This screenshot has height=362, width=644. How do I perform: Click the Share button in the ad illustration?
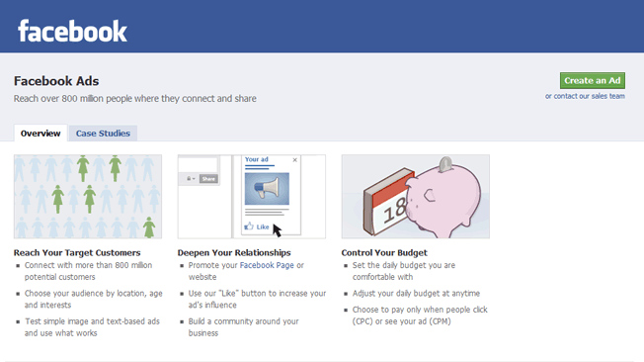click(208, 179)
